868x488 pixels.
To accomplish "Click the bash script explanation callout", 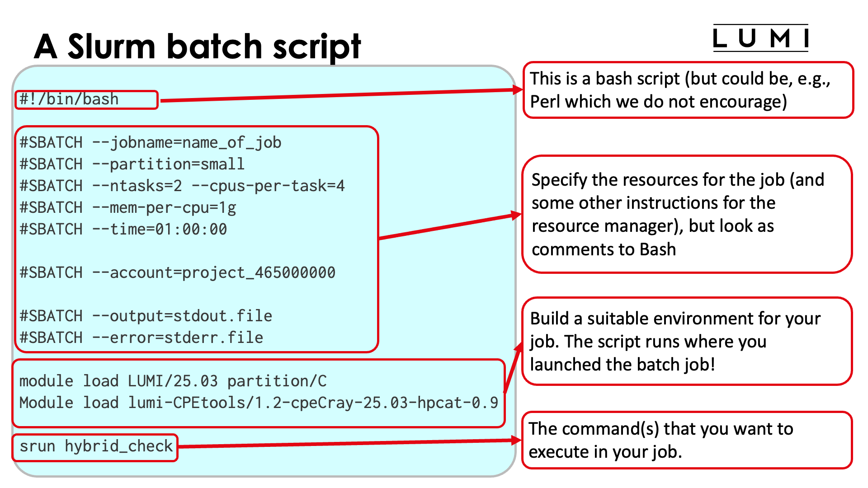I will [x=687, y=89].
